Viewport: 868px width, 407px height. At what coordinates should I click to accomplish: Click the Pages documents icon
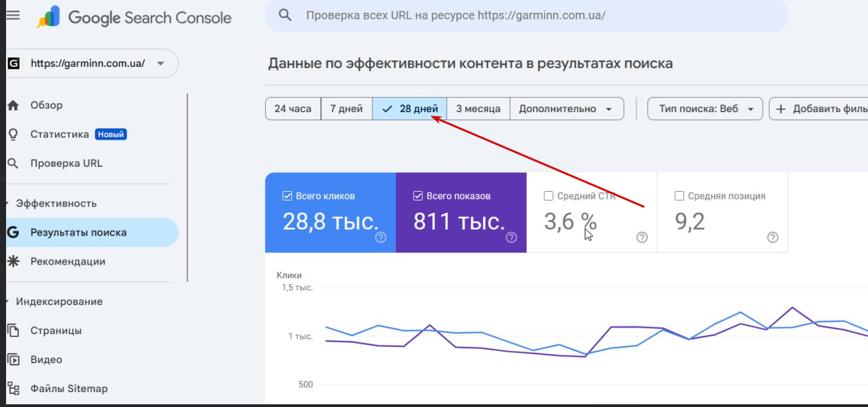[12, 331]
